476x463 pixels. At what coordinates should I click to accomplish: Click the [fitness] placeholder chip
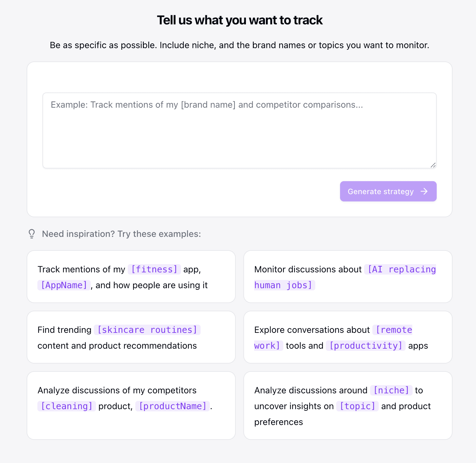(154, 269)
